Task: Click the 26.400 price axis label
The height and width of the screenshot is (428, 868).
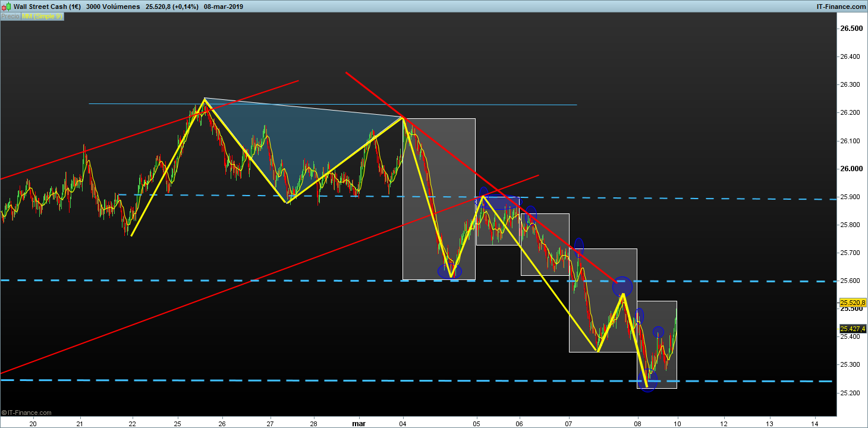Action: coord(851,56)
